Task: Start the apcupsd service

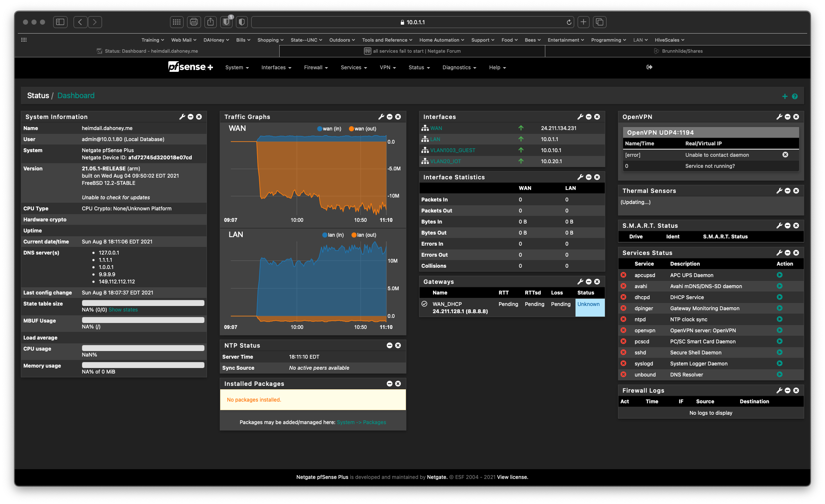Action: click(x=780, y=275)
